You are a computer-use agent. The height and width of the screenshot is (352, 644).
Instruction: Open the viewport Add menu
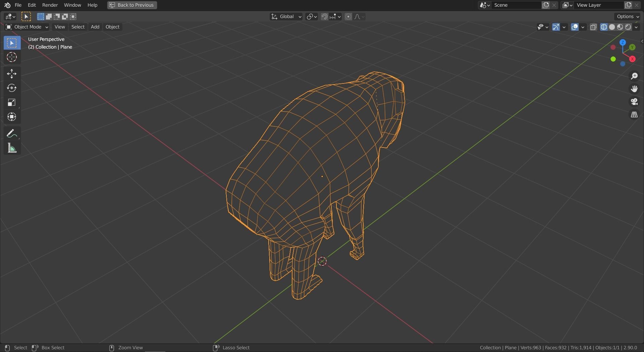coord(95,27)
